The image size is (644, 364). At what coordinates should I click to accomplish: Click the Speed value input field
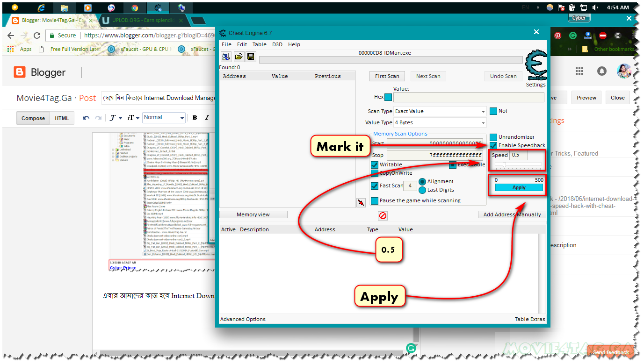pos(518,155)
